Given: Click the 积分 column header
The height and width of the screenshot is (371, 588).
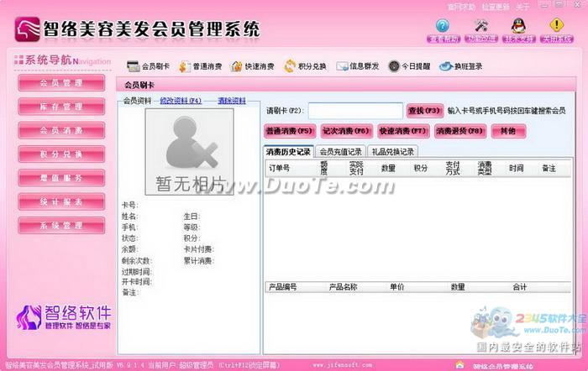Looking at the screenshot, I should click(x=420, y=168).
